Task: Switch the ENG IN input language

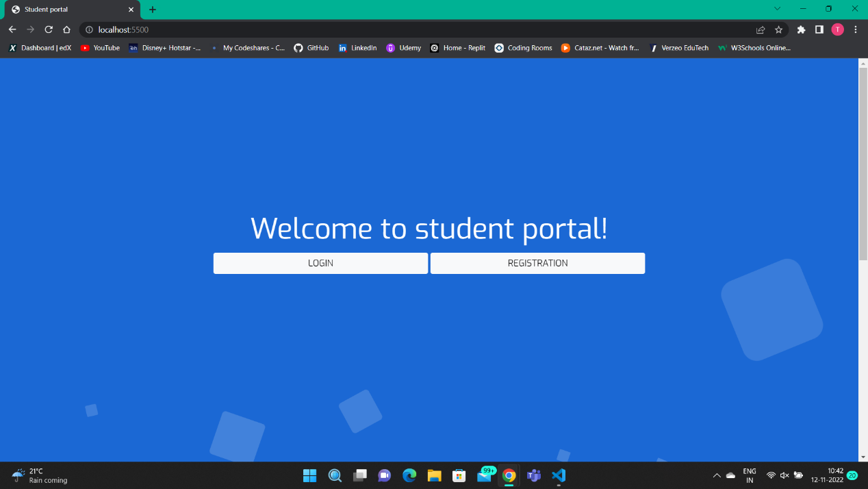Action: pos(750,475)
